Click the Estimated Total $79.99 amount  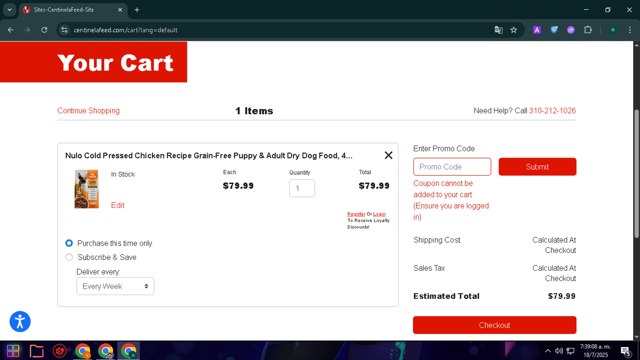(x=562, y=296)
